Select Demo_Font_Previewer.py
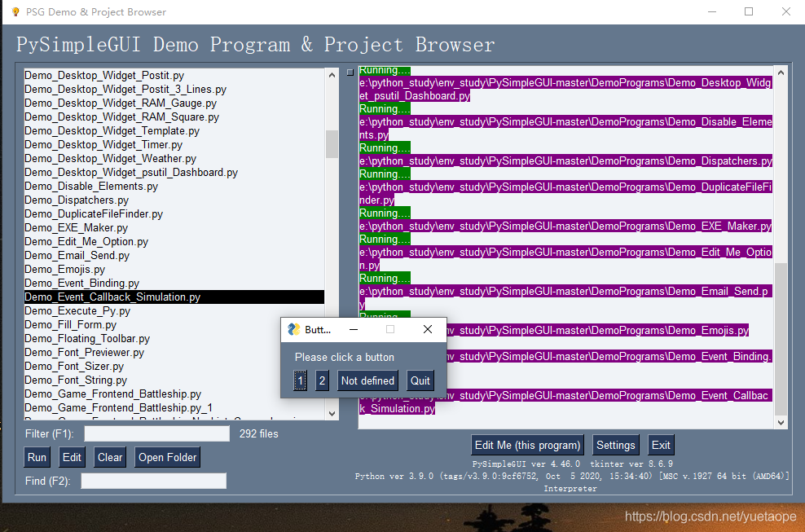Viewport: 805px width, 532px height. [174, 353]
